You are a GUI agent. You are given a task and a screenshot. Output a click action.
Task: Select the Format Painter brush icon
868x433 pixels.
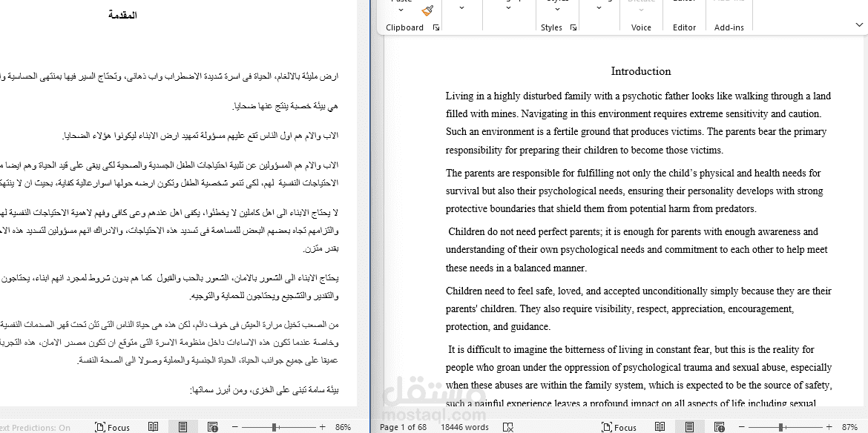427,10
